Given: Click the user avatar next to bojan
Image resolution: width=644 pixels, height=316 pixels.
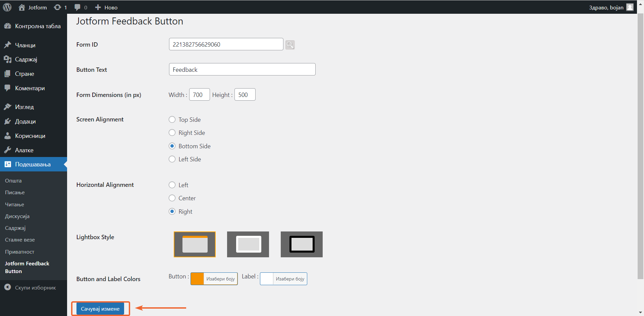Looking at the screenshot, I should click(630, 7).
